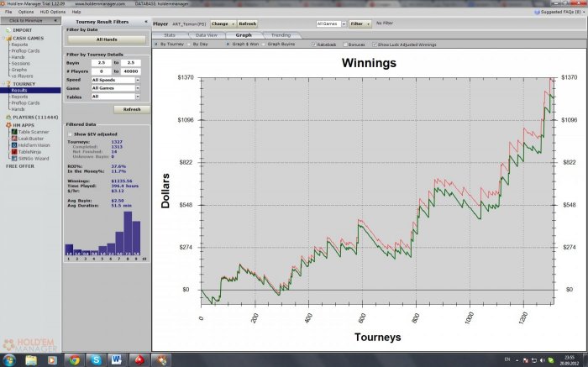Switch to the Data View tab
The width and height of the screenshot is (588, 367).
207,35
